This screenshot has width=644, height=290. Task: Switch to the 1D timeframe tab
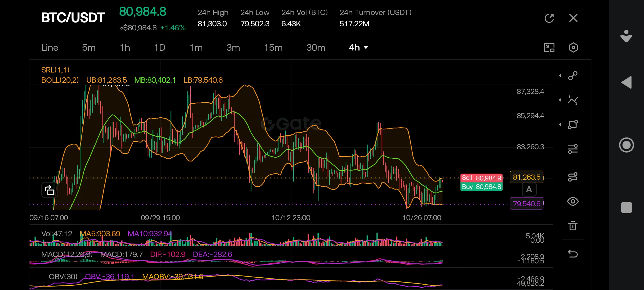[160, 48]
